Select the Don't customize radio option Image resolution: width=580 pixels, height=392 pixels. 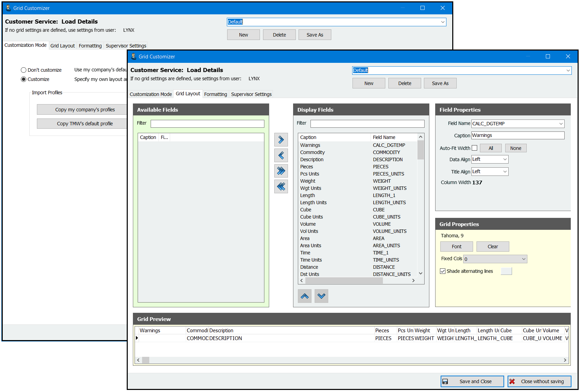point(24,70)
